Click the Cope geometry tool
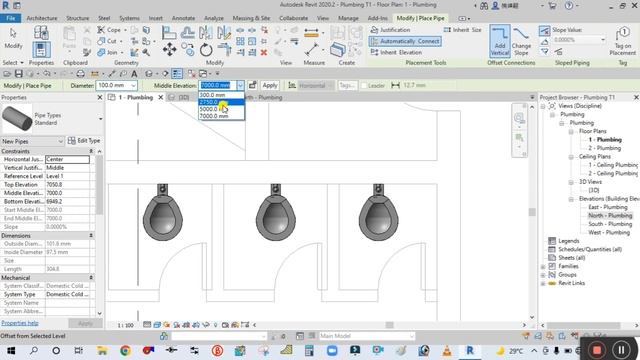This screenshot has width=640, height=360. 109,30
